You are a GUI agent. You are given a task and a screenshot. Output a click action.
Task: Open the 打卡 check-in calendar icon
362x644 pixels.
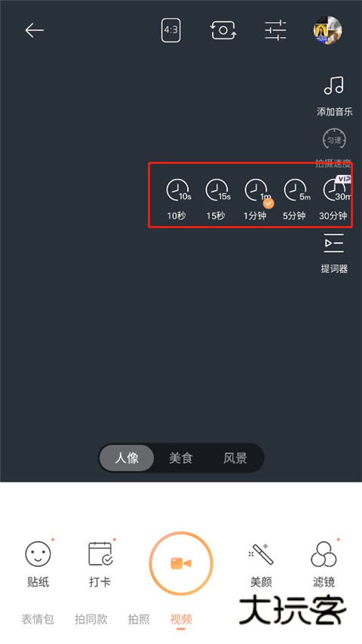coord(100,553)
